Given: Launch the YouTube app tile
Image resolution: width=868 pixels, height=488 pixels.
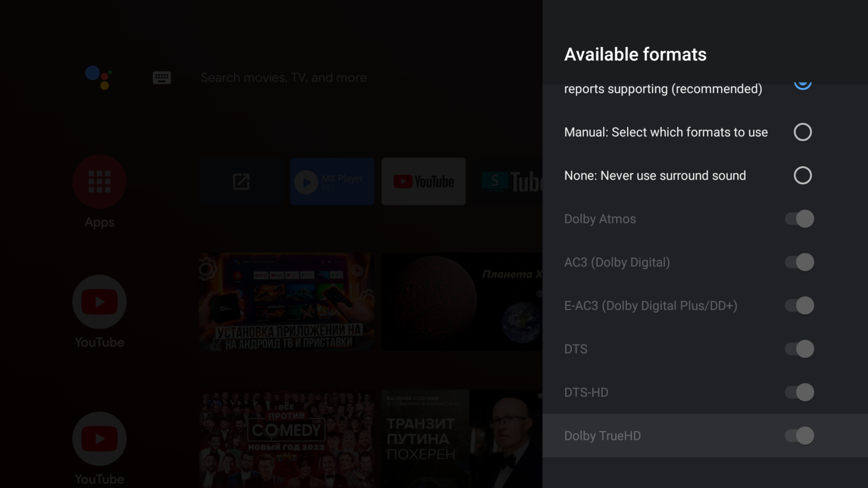Looking at the screenshot, I should click(x=424, y=181).
